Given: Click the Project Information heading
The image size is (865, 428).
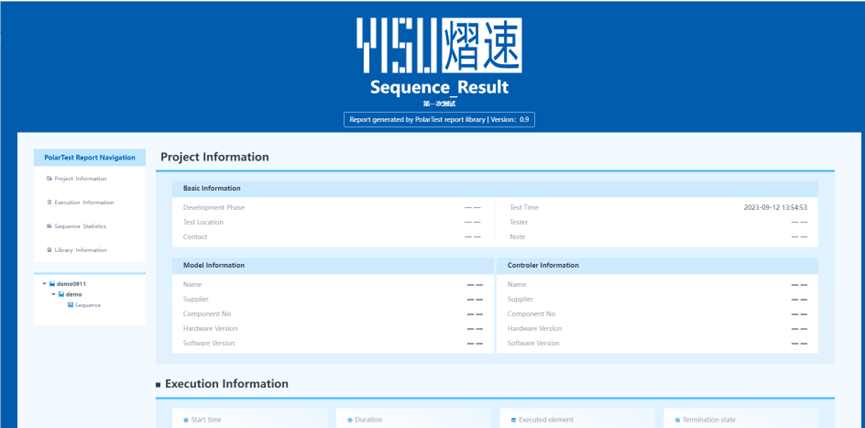Looking at the screenshot, I should [215, 157].
